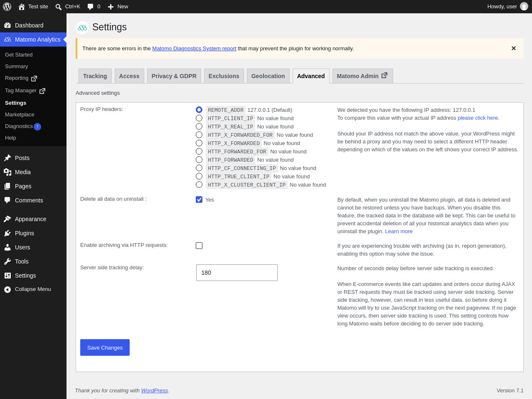Image resolution: width=532 pixels, height=399 pixels.
Task: Click the Dashboard gauge icon
Action: coord(7,25)
